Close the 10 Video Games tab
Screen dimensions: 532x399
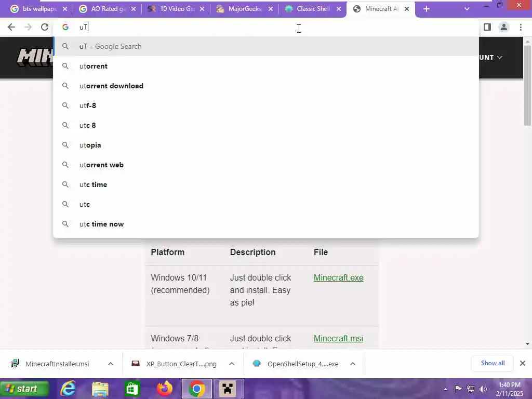202,9
